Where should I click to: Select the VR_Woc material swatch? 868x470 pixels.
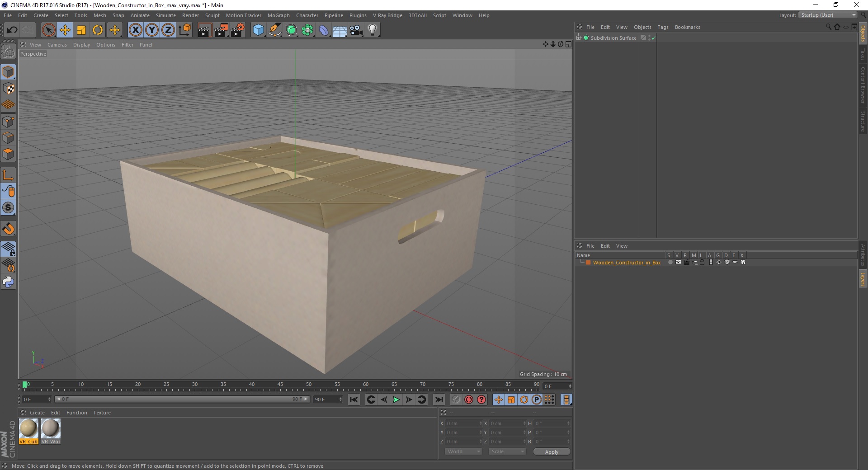click(51, 431)
